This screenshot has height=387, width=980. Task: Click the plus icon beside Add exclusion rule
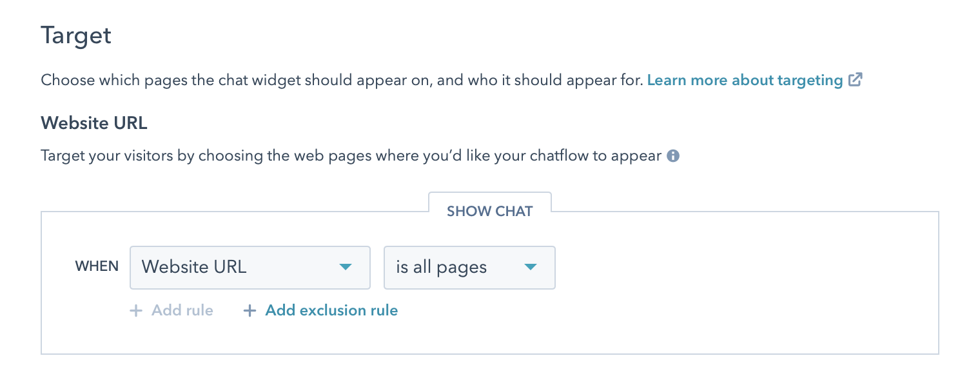[250, 311]
